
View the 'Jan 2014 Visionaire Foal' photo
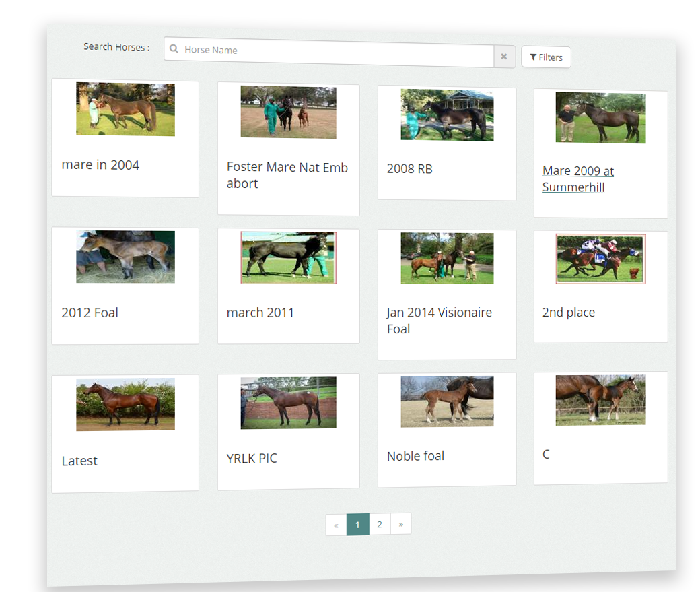tap(447, 258)
